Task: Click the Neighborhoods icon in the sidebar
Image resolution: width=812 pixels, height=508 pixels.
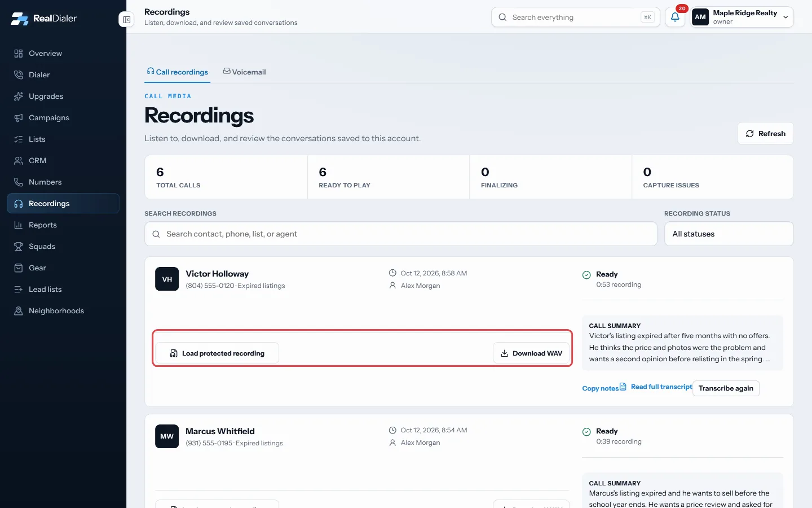Action: (19, 311)
